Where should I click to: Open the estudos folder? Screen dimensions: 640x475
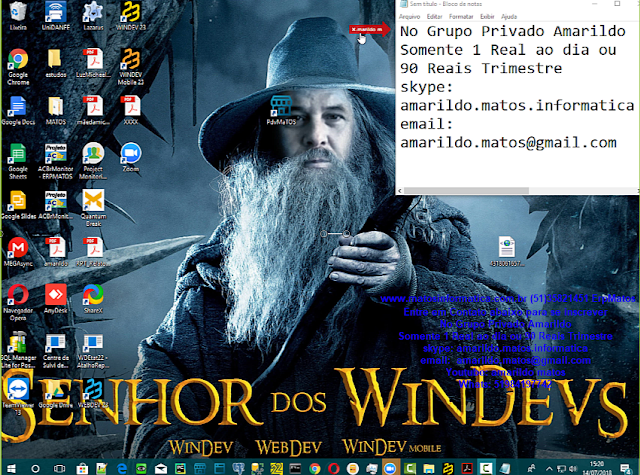(56, 63)
